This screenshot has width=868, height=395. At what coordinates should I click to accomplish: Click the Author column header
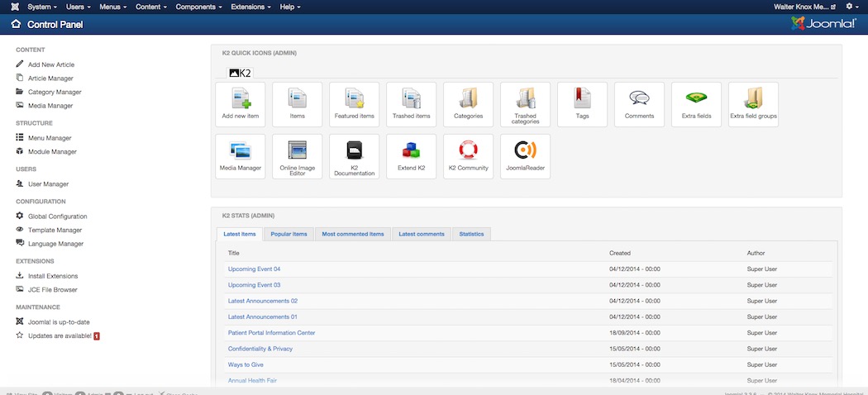coord(756,254)
